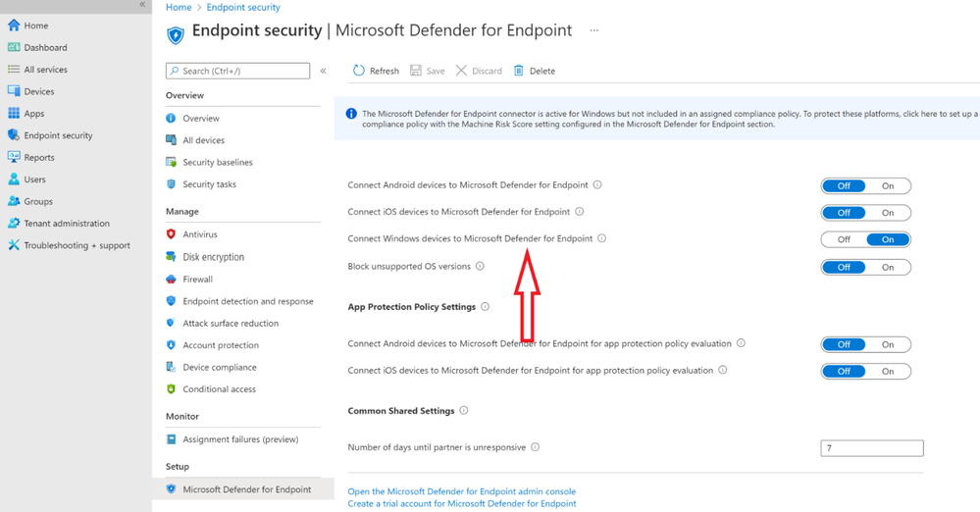Collapse the left portal navigation with chevrons
The width and height of the screenshot is (980, 512).
pyautogui.click(x=142, y=4)
